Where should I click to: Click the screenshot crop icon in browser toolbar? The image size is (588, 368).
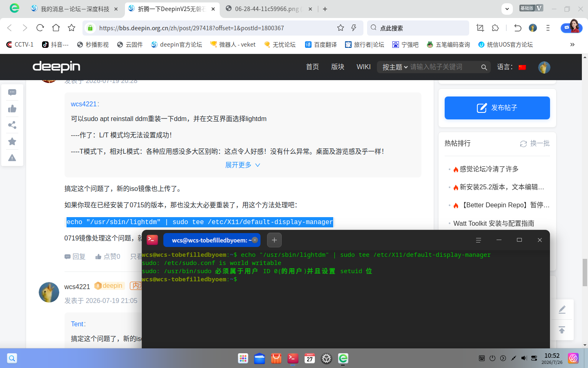(480, 28)
